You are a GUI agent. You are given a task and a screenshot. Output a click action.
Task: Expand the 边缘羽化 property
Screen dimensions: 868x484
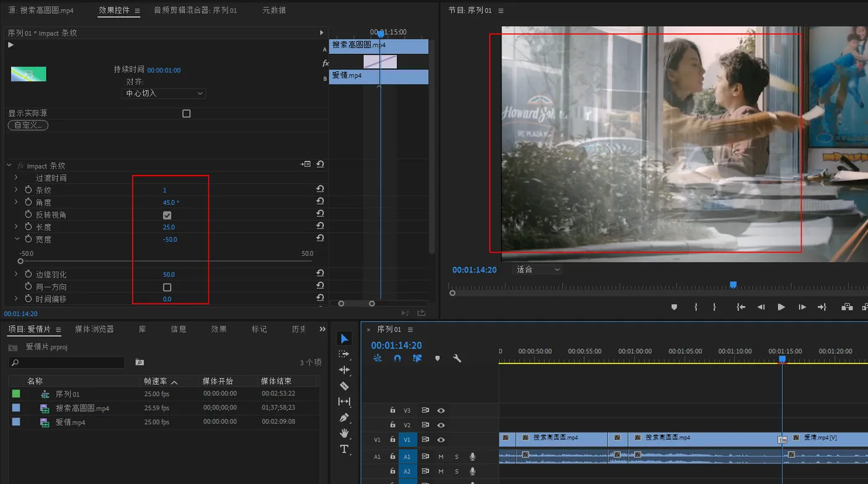(16, 274)
